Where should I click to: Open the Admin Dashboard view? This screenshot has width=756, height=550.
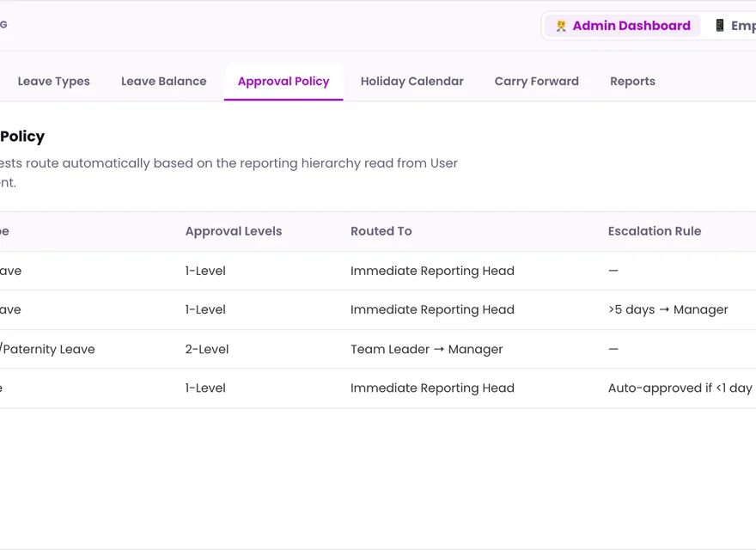[x=623, y=26]
